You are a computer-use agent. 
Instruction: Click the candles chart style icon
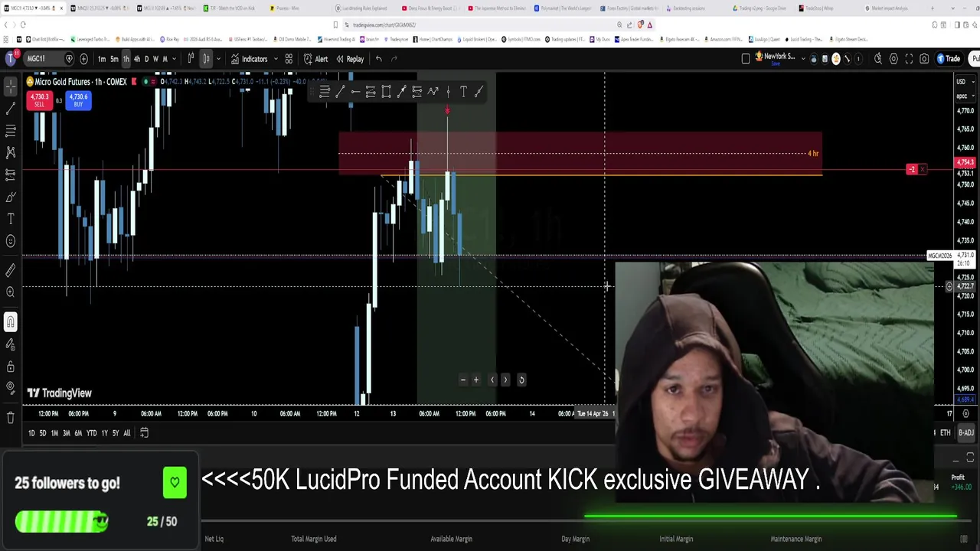206,59
